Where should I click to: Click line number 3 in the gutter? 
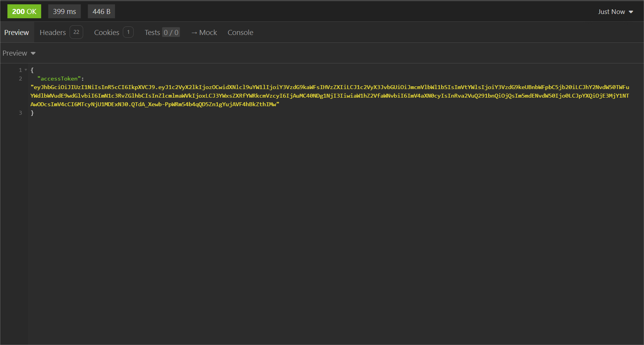coord(21,113)
